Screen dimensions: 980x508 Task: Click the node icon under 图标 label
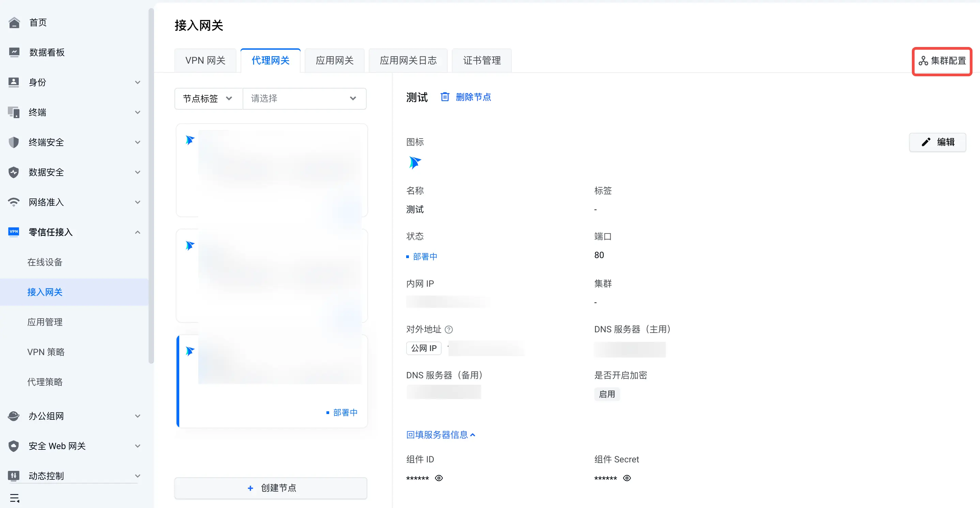415,162
